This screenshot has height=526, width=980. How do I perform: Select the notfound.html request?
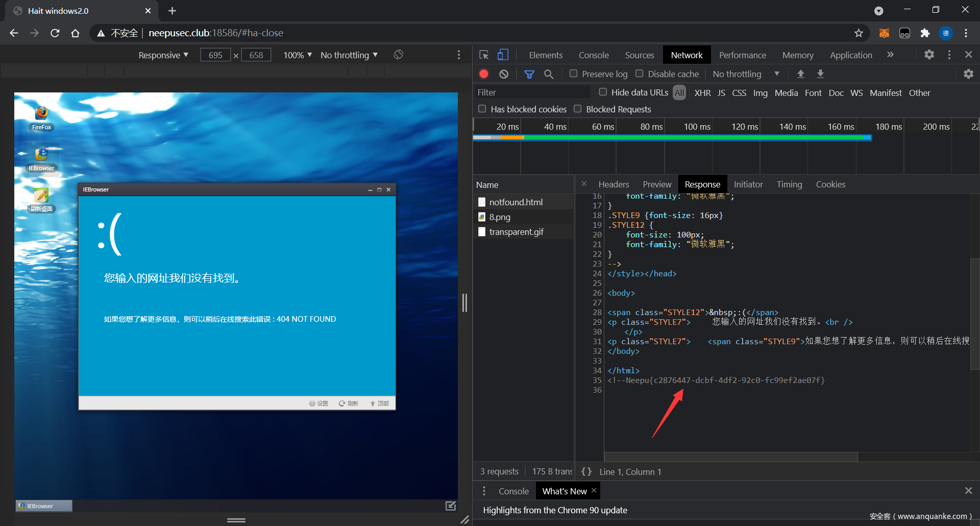point(516,202)
